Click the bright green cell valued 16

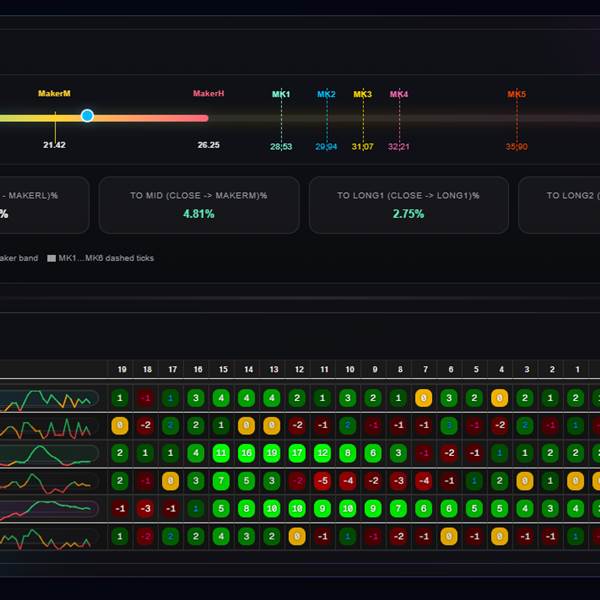tap(246, 453)
